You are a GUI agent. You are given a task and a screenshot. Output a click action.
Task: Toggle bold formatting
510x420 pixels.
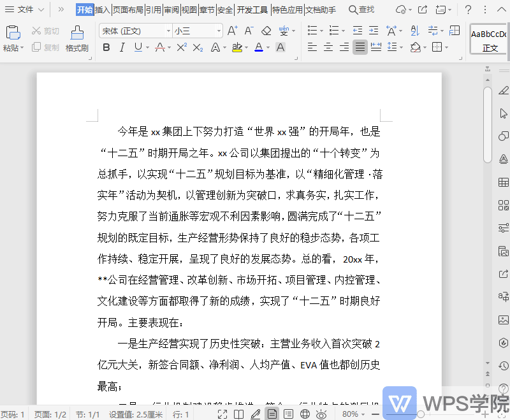106,47
